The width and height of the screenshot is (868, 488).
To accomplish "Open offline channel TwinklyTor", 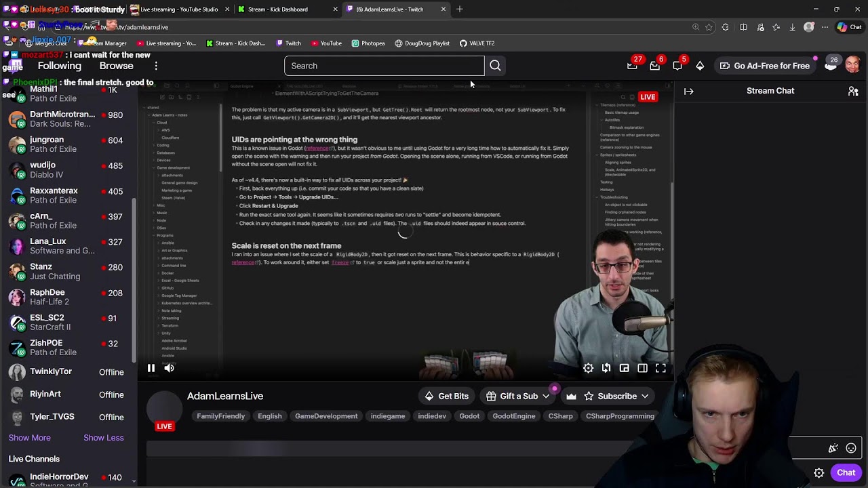I will pyautogui.click(x=66, y=372).
